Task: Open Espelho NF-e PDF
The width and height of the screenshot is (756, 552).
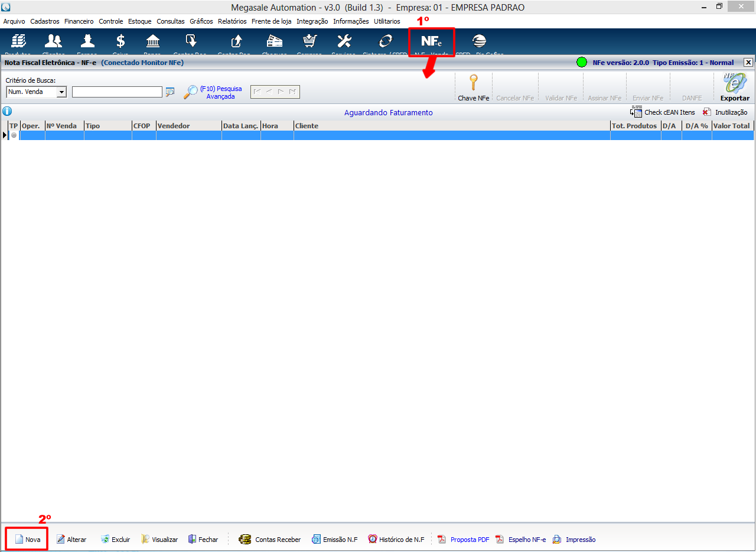Action: pos(520,540)
